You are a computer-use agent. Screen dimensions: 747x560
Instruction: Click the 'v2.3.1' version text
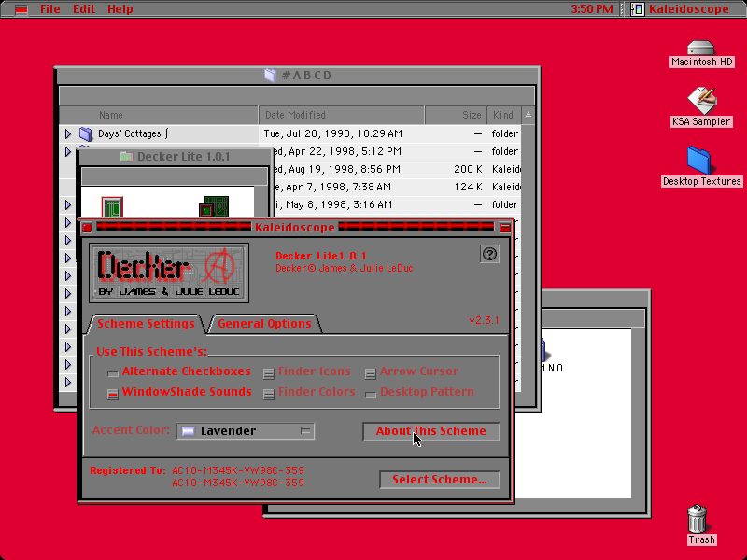click(484, 320)
